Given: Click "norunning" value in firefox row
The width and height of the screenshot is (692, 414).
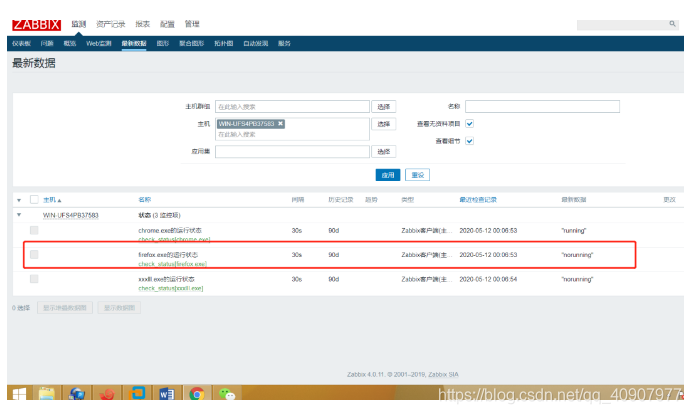Looking at the screenshot, I should 577,255.
